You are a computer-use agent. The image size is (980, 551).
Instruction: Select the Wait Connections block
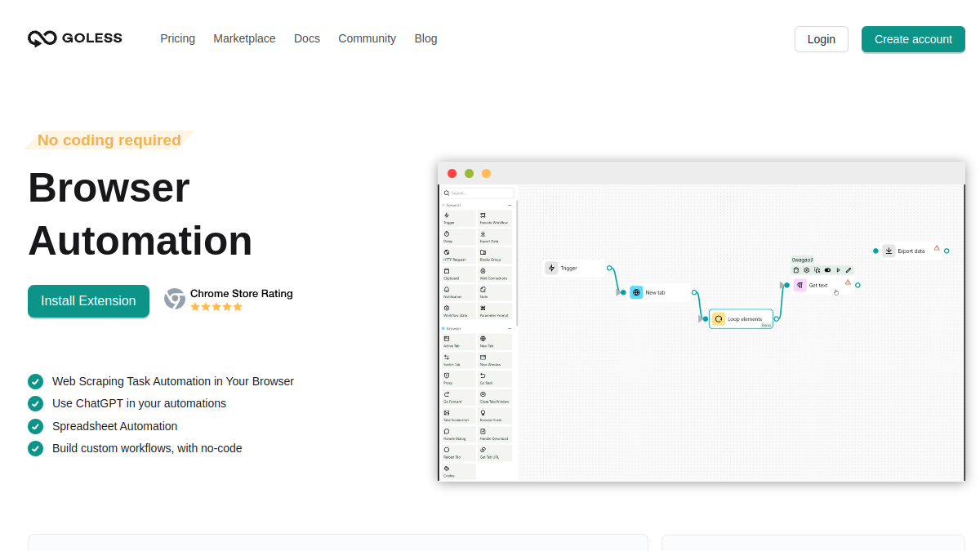[x=495, y=274]
